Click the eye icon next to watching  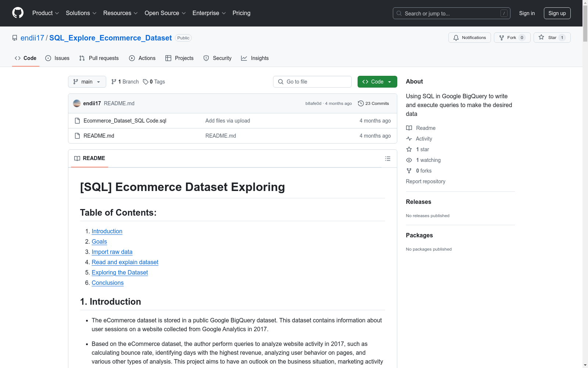(x=409, y=160)
